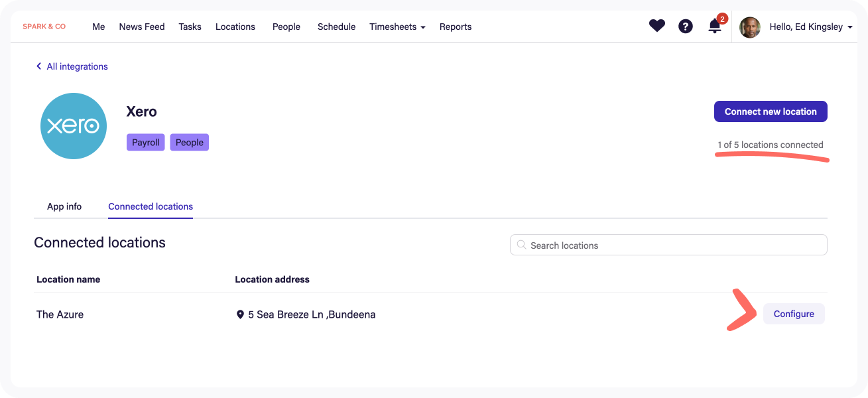Click the Payroll tag

pos(145,143)
